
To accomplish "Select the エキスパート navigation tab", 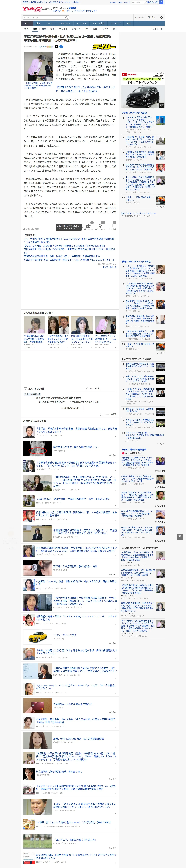I will coord(64,24).
